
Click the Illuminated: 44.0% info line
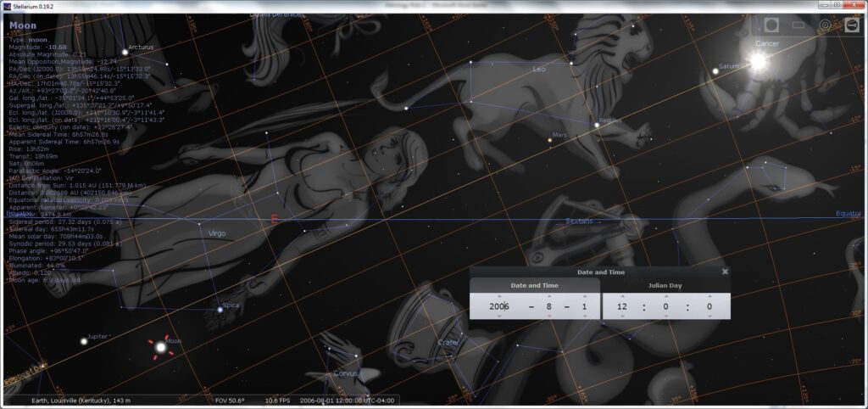click(x=37, y=266)
